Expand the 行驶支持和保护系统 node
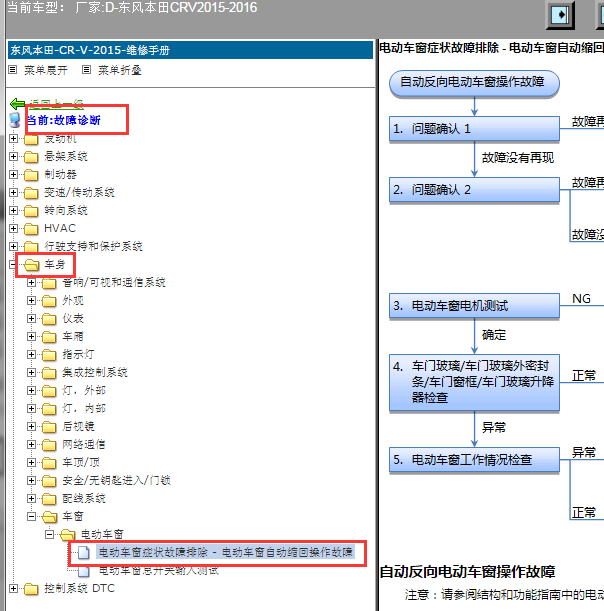The height and width of the screenshot is (611, 604). click(x=13, y=246)
